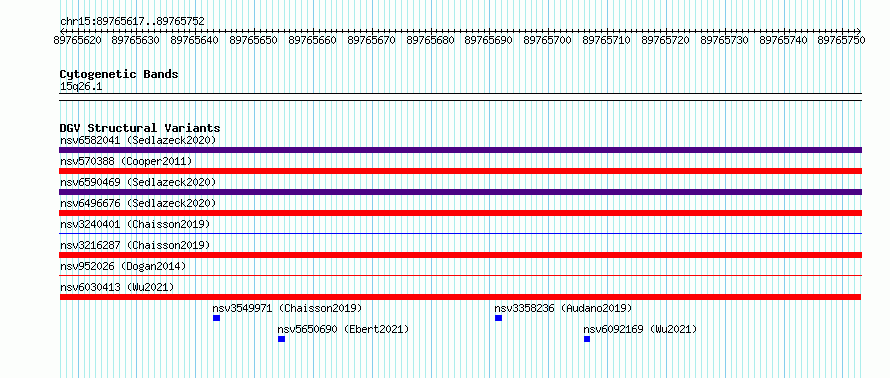
Task: Click ruler position 89765640
Action: 194,40
